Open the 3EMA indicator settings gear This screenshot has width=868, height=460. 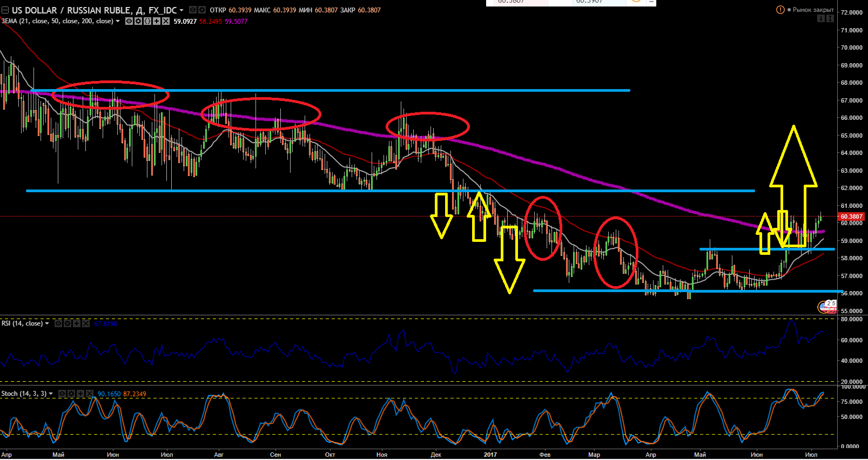(x=138, y=22)
